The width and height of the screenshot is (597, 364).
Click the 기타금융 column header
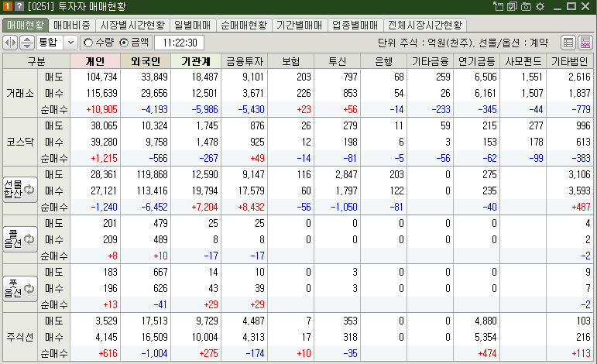point(431,61)
